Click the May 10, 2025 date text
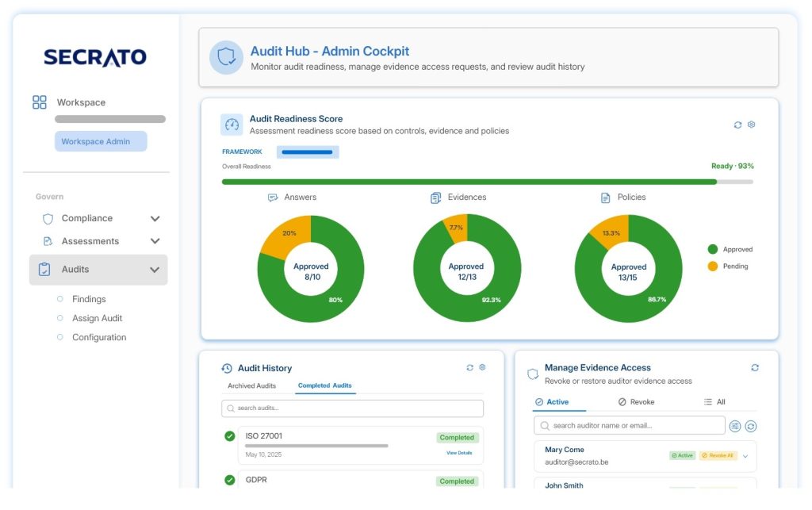 263,454
